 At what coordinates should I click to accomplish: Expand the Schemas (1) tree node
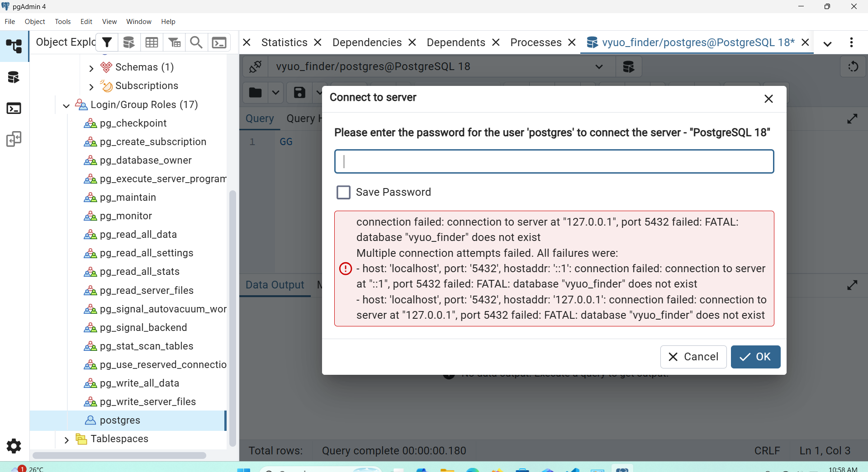(91, 68)
